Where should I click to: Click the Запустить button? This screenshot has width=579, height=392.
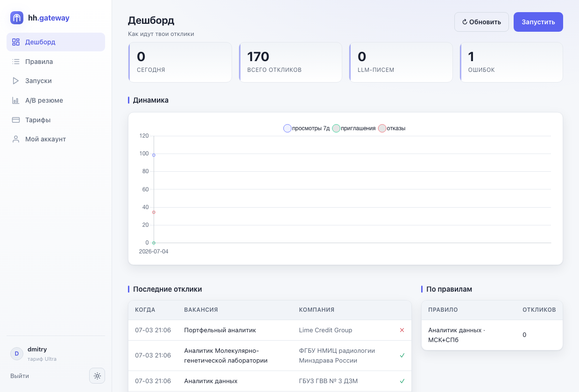[x=538, y=22]
